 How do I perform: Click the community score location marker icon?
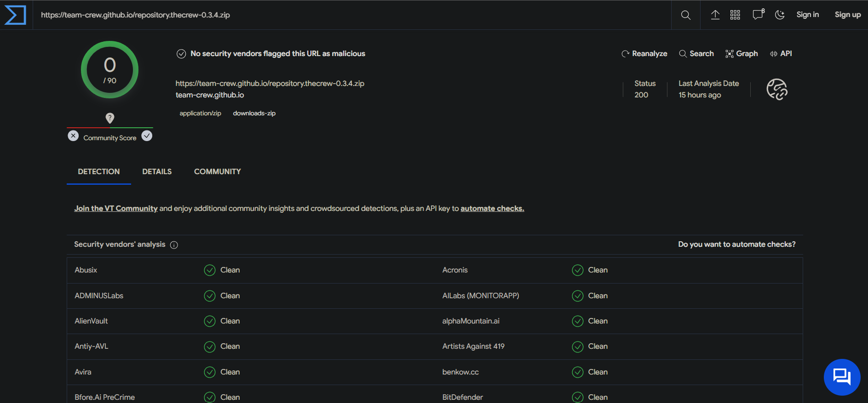110,118
